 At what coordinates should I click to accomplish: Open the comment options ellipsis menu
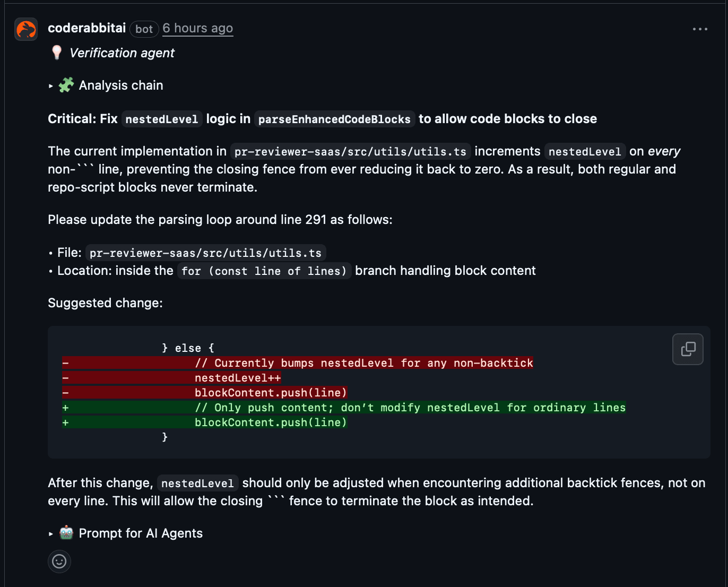(700, 29)
